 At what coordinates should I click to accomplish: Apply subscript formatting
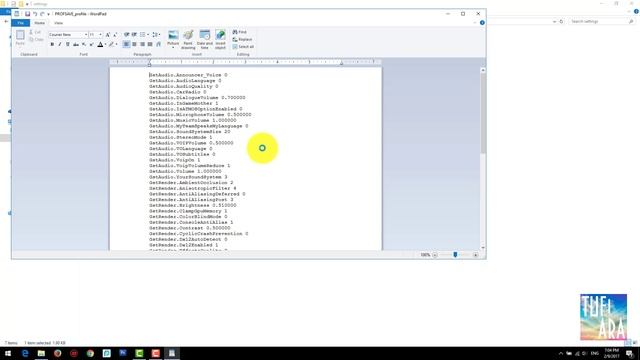coord(84,44)
